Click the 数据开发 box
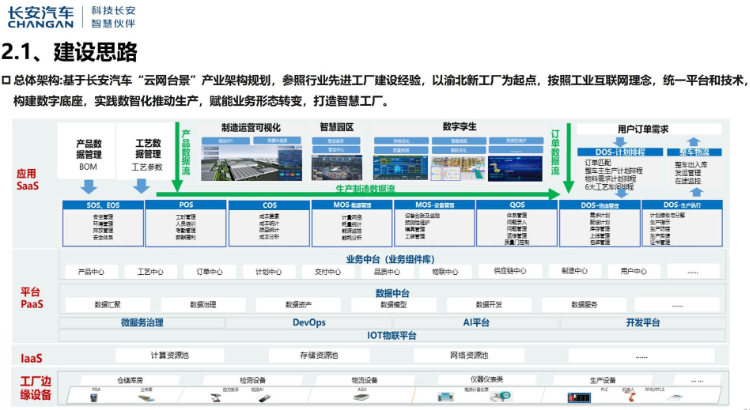Image resolution: width=750 pixels, height=410 pixels. click(x=489, y=304)
